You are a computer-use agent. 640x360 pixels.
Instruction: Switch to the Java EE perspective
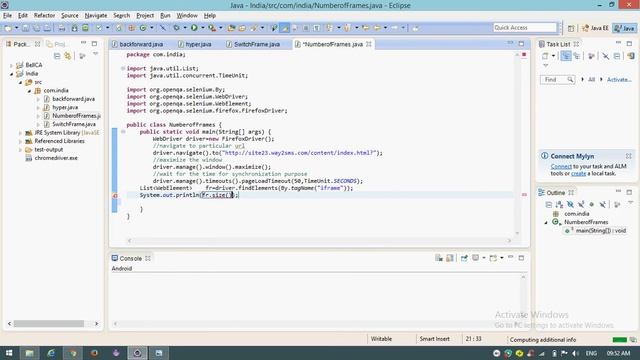(596, 28)
